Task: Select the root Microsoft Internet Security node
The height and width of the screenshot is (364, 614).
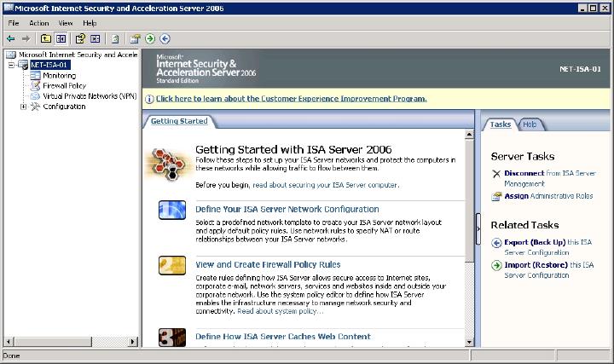Action: 78,55
